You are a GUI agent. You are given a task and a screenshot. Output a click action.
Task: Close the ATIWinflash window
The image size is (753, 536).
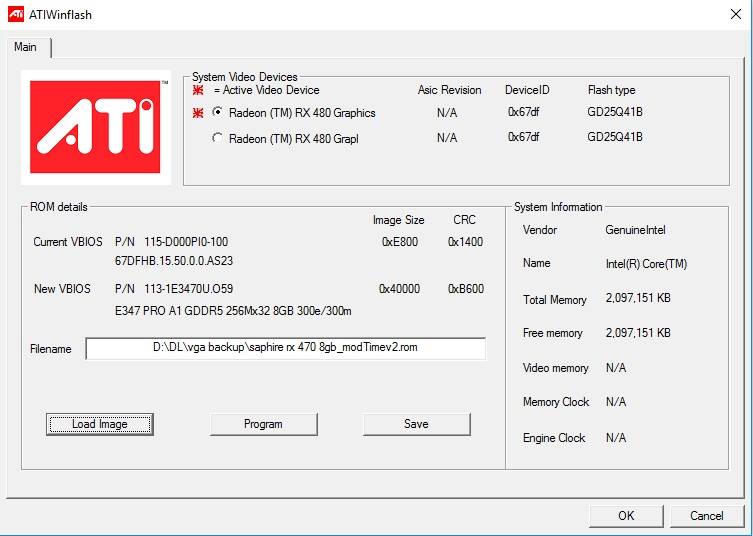click(735, 14)
